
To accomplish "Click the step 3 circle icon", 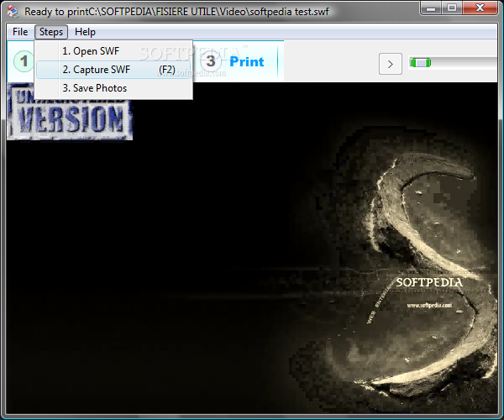I will (211, 60).
